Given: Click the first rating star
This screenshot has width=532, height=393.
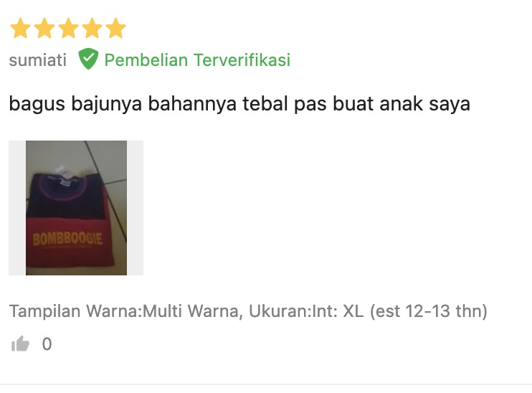Looking at the screenshot, I should click(x=21, y=28).
